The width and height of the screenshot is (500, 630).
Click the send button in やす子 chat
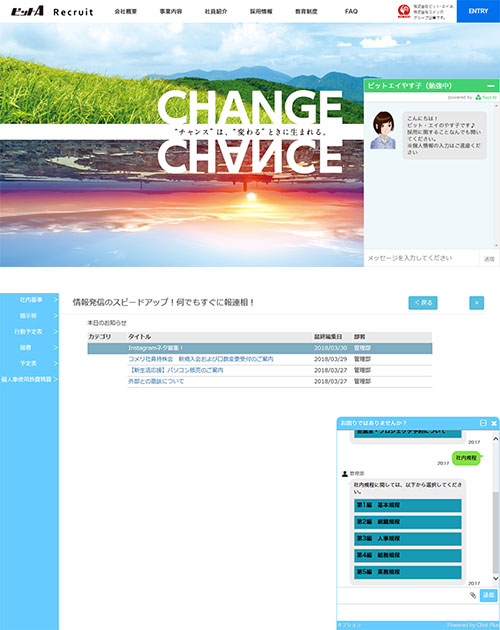point(489,259)
